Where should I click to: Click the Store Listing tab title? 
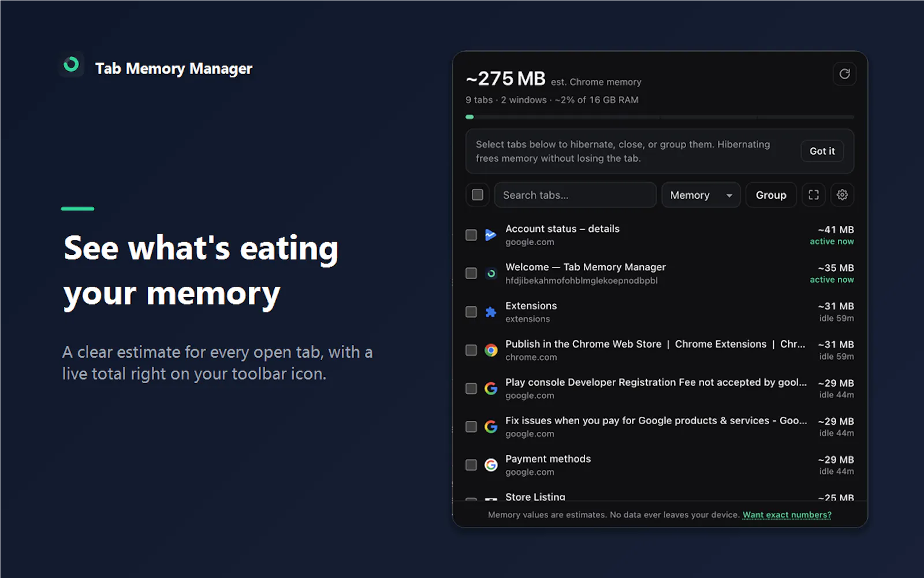[535, 496]
